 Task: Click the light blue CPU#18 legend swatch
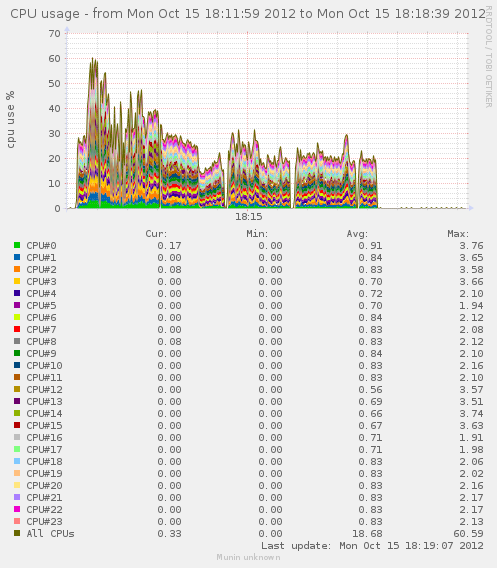tap(17, 461)
